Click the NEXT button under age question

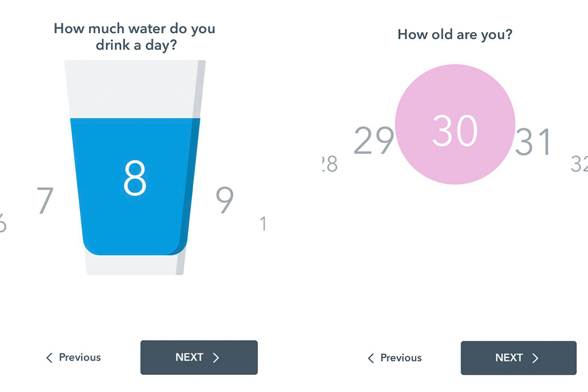tap(519, 358)
